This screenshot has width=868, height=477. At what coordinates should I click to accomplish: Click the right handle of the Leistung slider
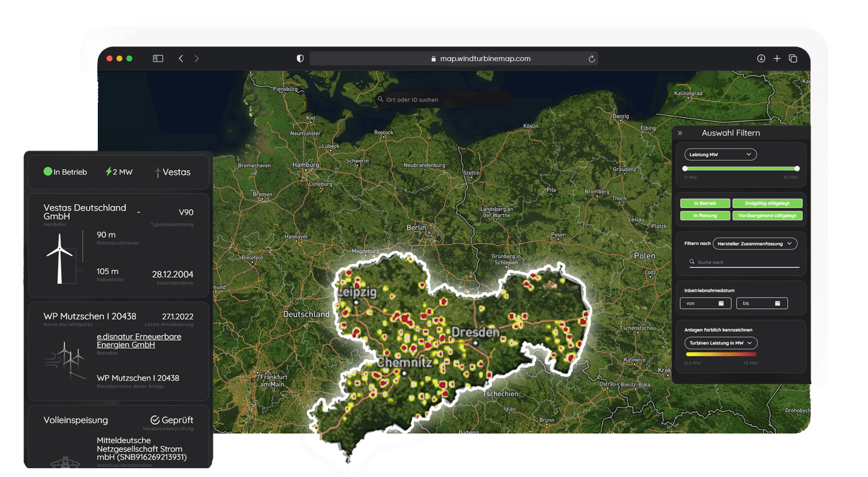pyautogui.click(x=797, y=169)
